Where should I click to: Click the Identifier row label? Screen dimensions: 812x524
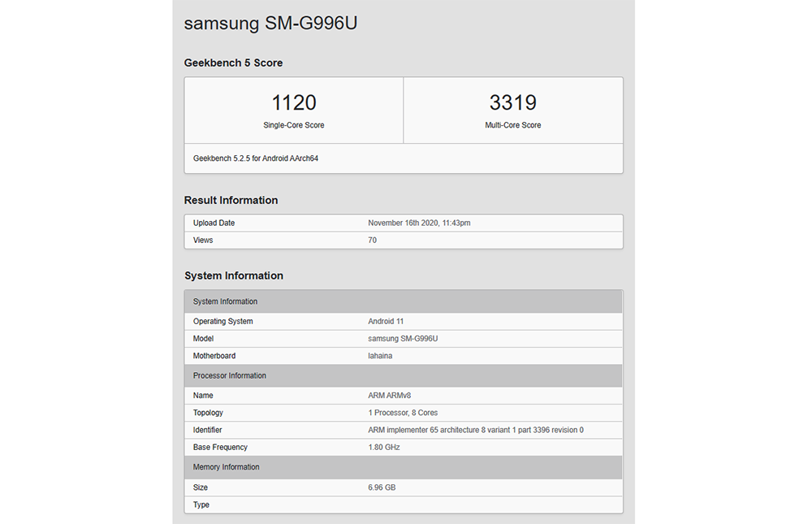point(208,430)
